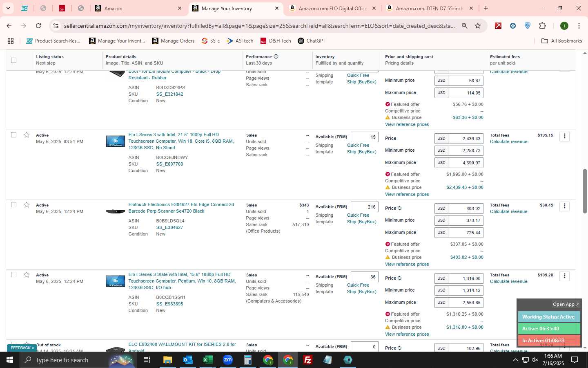
Task: Open the bookmarks bar apps grid icon
Action: [x=11, y=41]
